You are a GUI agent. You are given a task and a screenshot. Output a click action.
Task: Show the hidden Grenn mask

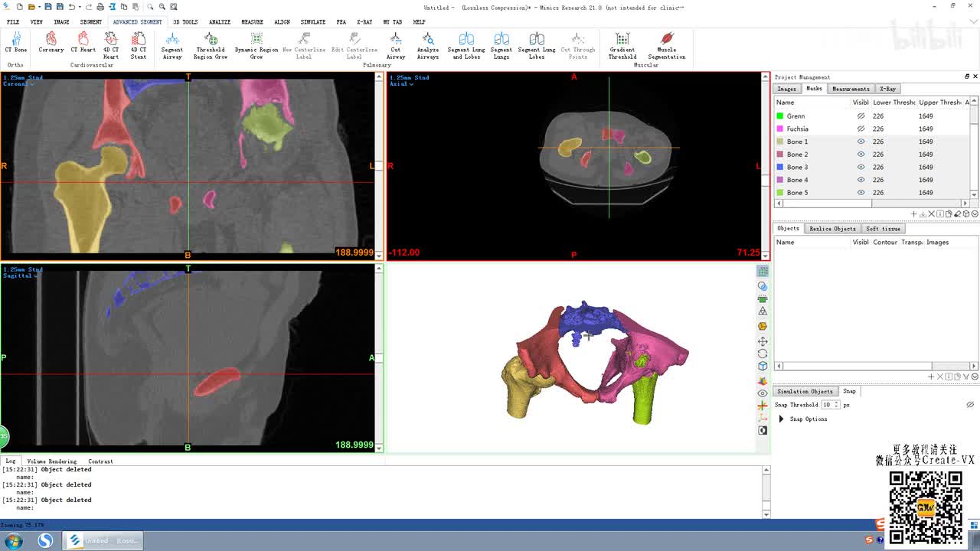click(861, 116)
